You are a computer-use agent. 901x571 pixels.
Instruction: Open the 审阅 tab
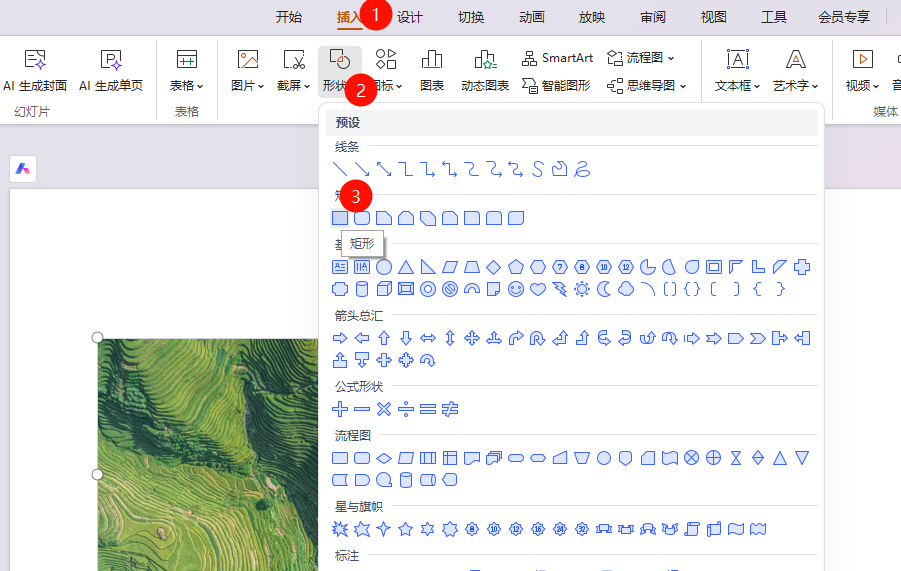pos(653,17)
